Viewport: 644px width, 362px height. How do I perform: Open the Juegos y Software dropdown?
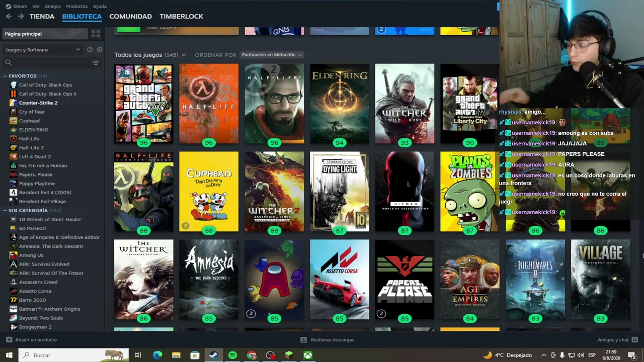click(42, 50)
